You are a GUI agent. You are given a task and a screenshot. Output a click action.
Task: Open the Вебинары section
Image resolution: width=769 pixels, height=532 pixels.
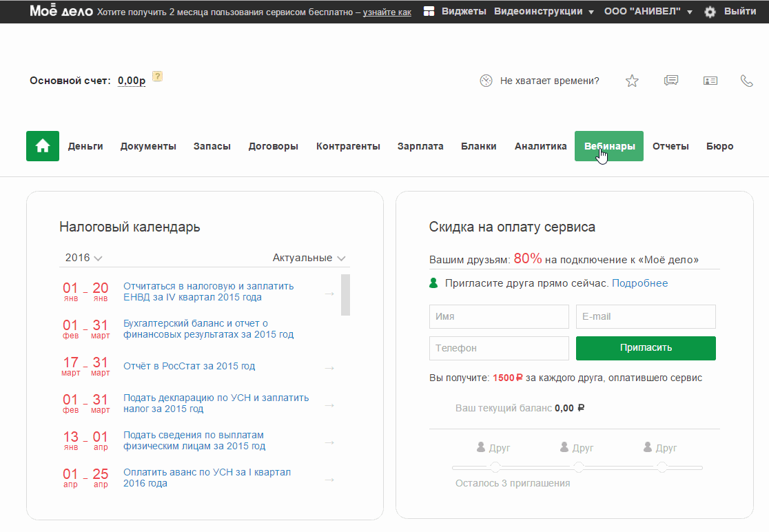(x=609, y=146)
